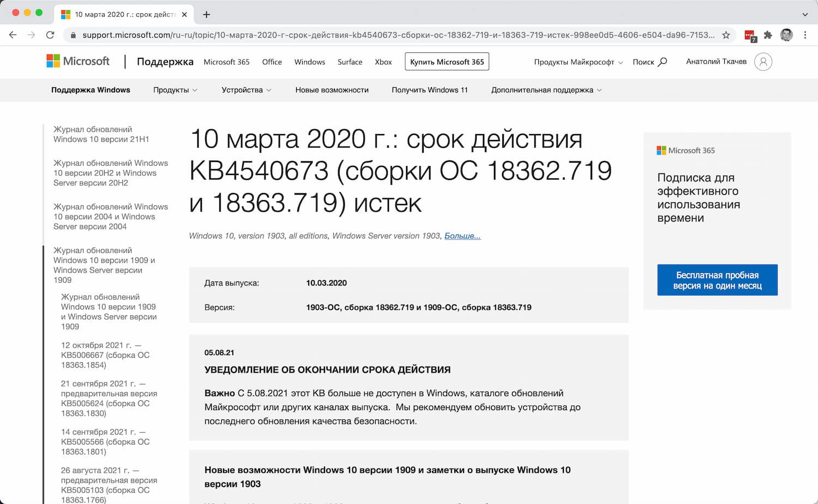Click the search magnifier icon next to Поиск
This screenshot has width=818, height=504.
(663, 62)
